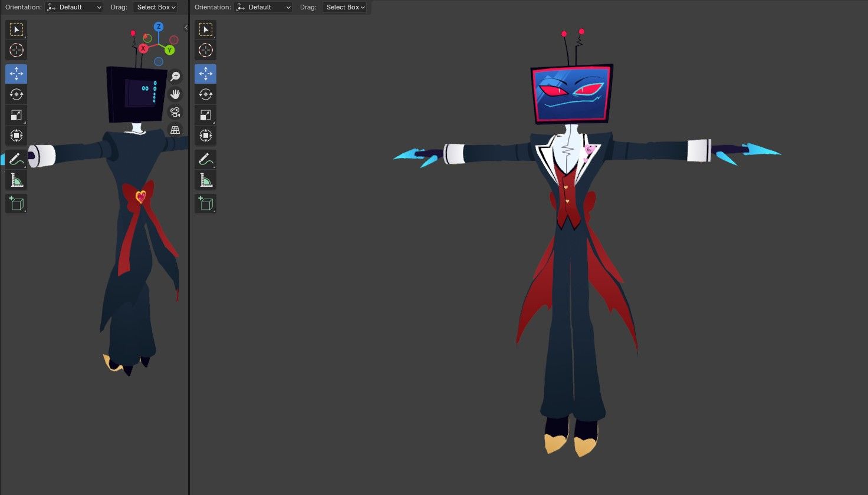Pick the Rotate tool in right viewport

[x=206, y=94]
